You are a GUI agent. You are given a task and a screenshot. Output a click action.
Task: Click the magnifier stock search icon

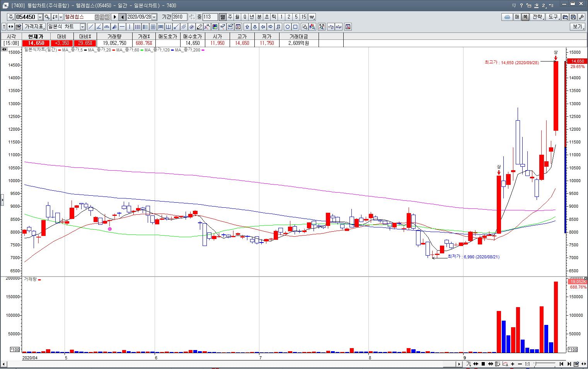click(x=47, y=17)
